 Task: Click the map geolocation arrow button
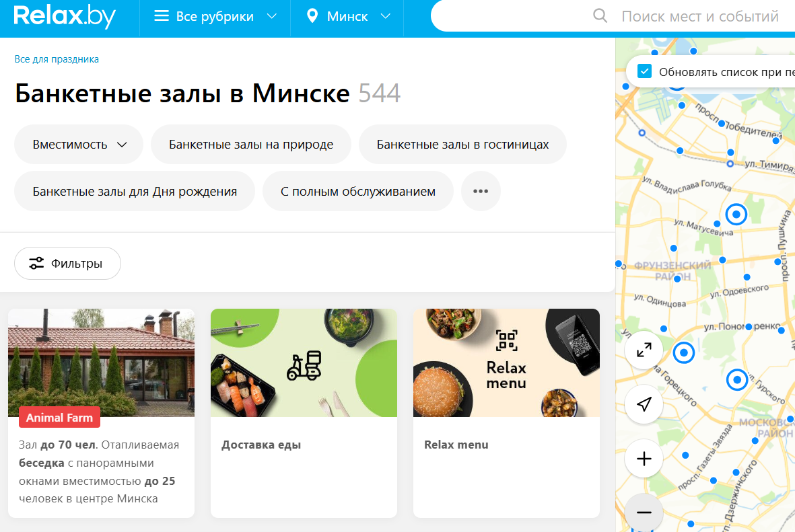tap(644, 404)
